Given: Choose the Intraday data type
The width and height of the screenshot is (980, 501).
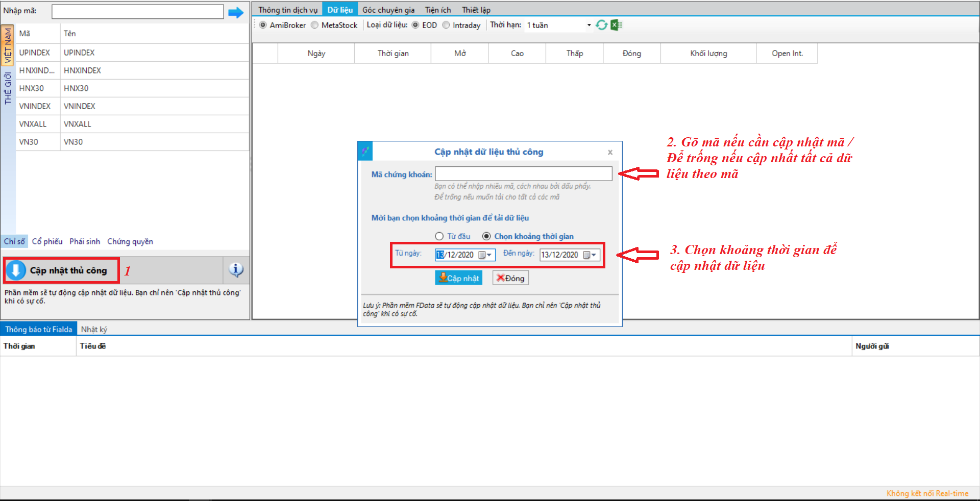Looking at the screenshot, I should 446,25.
